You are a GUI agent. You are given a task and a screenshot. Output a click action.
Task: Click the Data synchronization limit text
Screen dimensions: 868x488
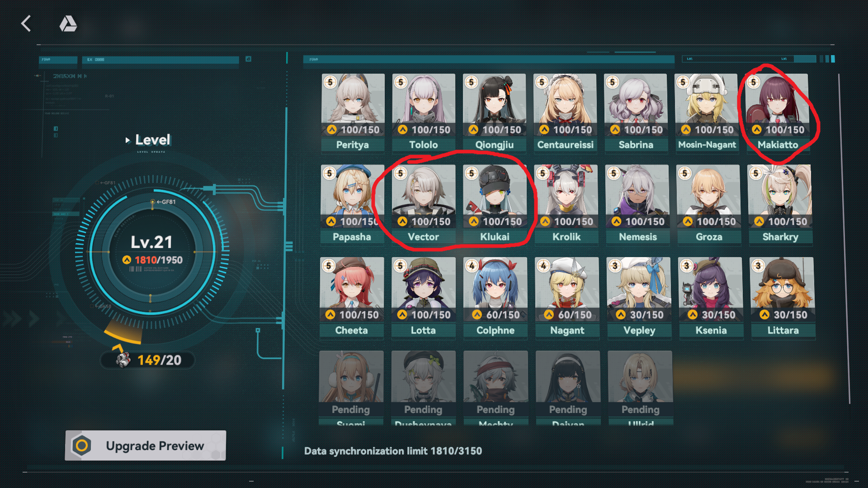[393, 451]
